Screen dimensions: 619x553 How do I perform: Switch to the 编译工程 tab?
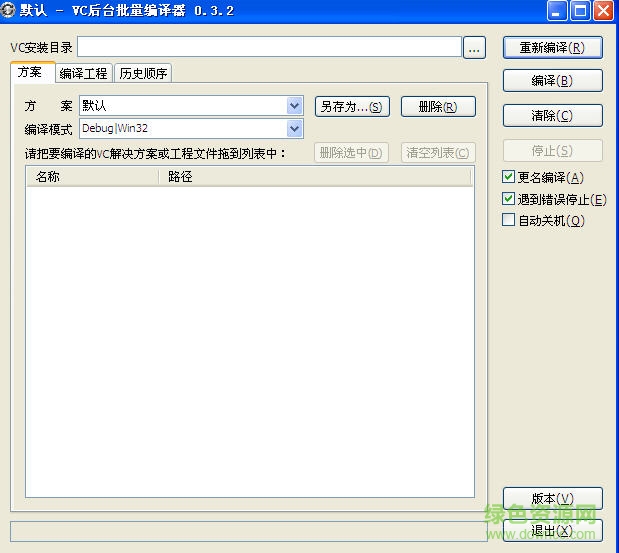pyautogui.click(x=84, y=73)
